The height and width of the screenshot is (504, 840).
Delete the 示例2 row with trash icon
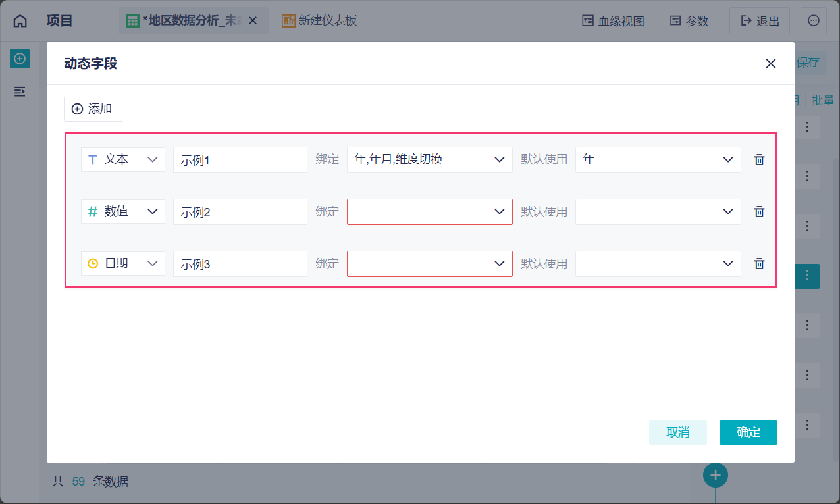click(759, 211)
